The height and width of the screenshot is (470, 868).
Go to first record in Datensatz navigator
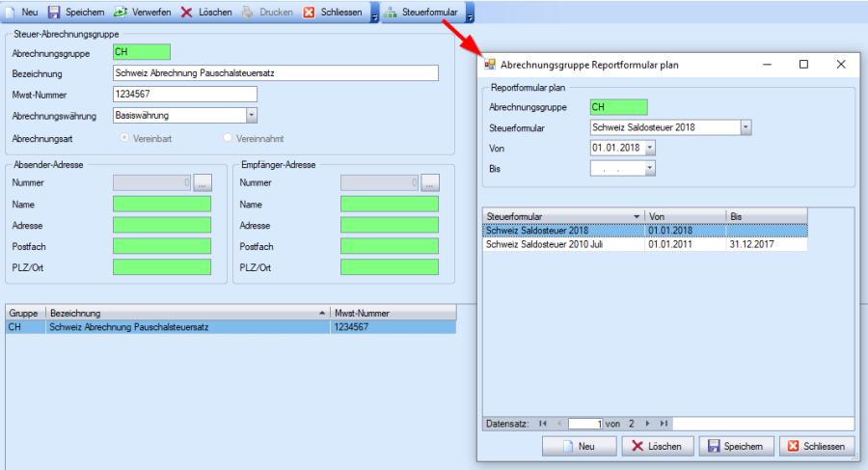click(542, 424)
